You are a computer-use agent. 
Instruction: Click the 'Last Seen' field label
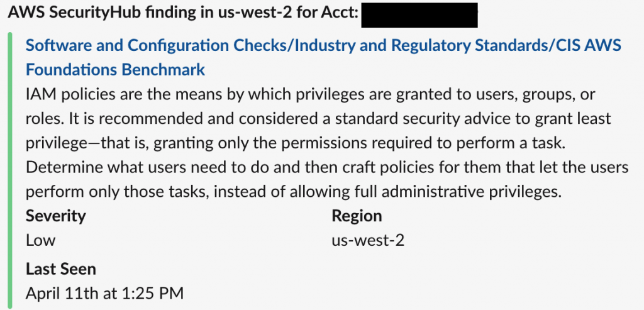tap(61, 269)
